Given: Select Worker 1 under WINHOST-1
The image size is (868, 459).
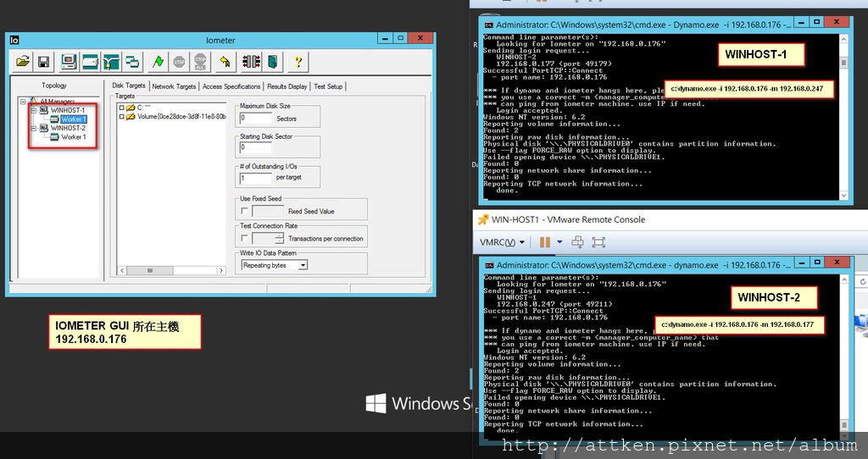Looking at the screenshot, I should 73,119.
